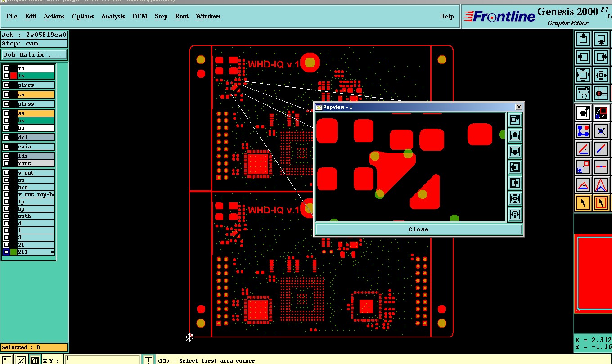Open the Rout menu
The image size is (612, 364).
point(182,17)
